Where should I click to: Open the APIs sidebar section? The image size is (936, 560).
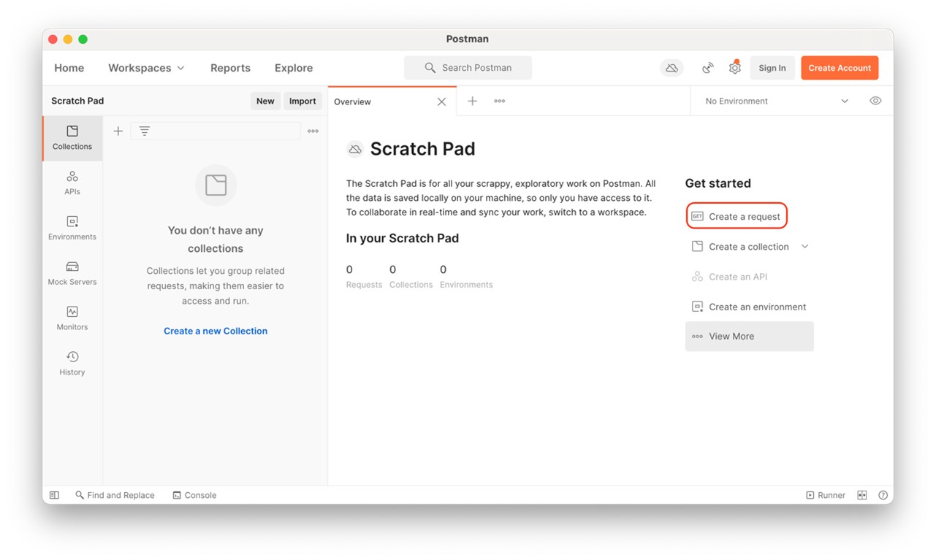pyautogui.click(x=72, y=183)
